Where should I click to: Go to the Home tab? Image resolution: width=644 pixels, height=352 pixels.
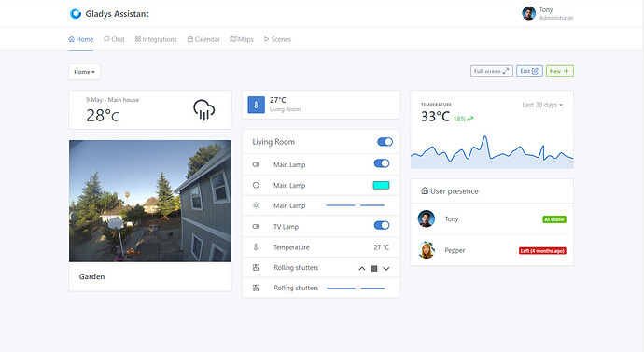click(x=81, y=39)
